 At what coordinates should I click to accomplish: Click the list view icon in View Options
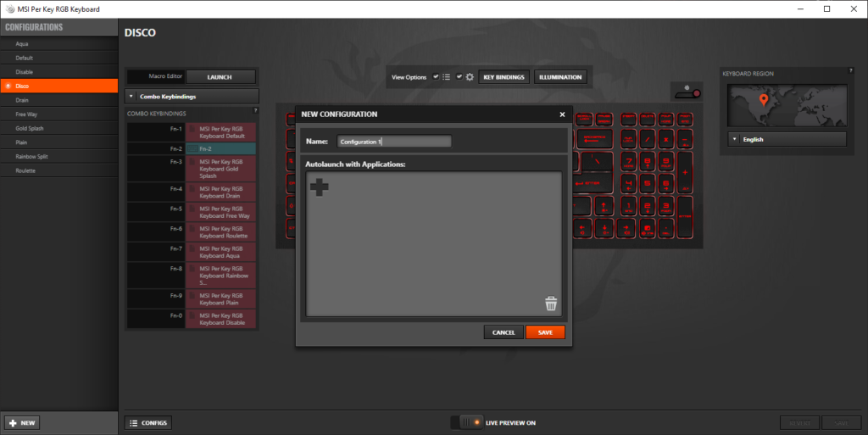click(x=447, y=77)
